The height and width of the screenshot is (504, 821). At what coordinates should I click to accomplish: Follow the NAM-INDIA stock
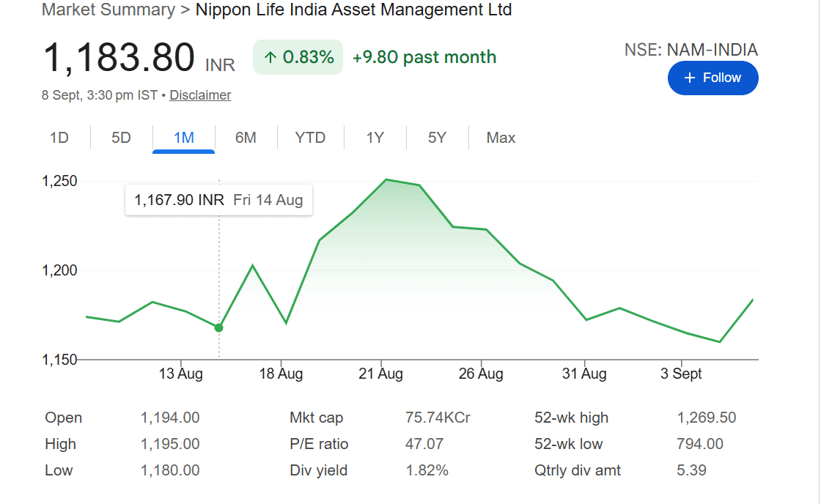click(713, 78)
